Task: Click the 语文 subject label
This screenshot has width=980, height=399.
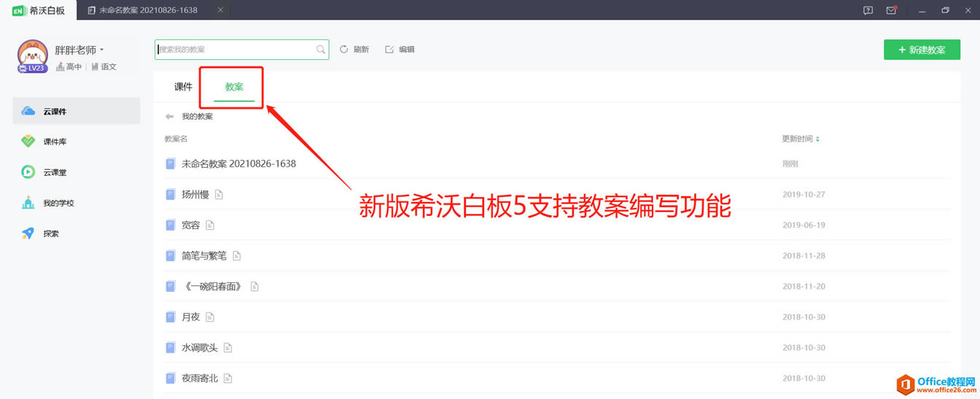Action: click(x=104, y=66)
